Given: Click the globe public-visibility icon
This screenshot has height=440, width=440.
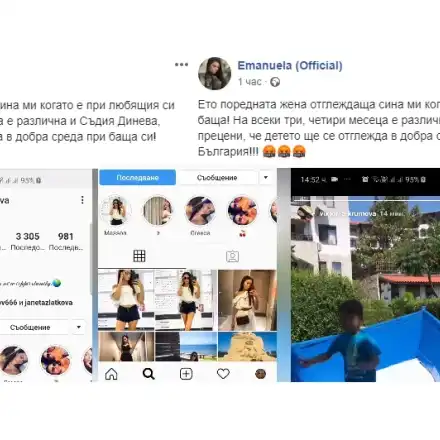Looking at the screenshot, I should click(x=275, y=82).
